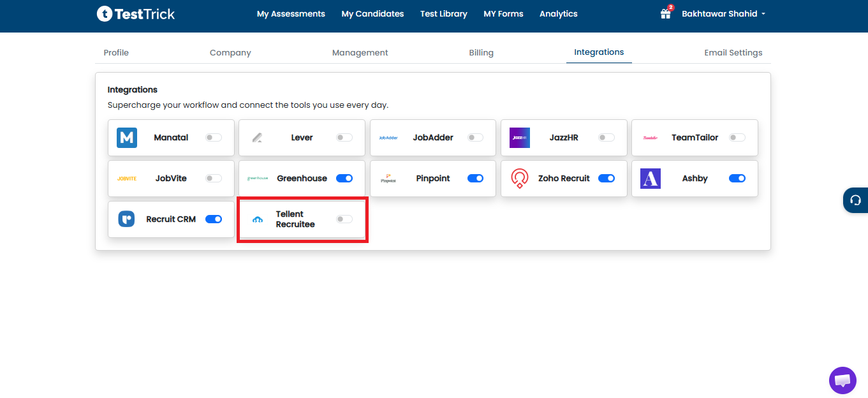Open My Candidates in the navbar

(x=372, y=13)
